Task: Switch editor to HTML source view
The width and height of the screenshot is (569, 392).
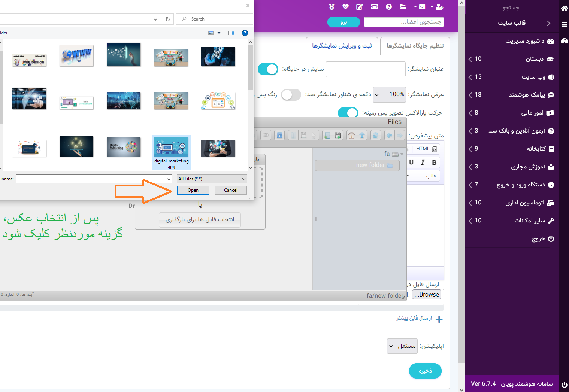Action: click(x=426, y=149)
